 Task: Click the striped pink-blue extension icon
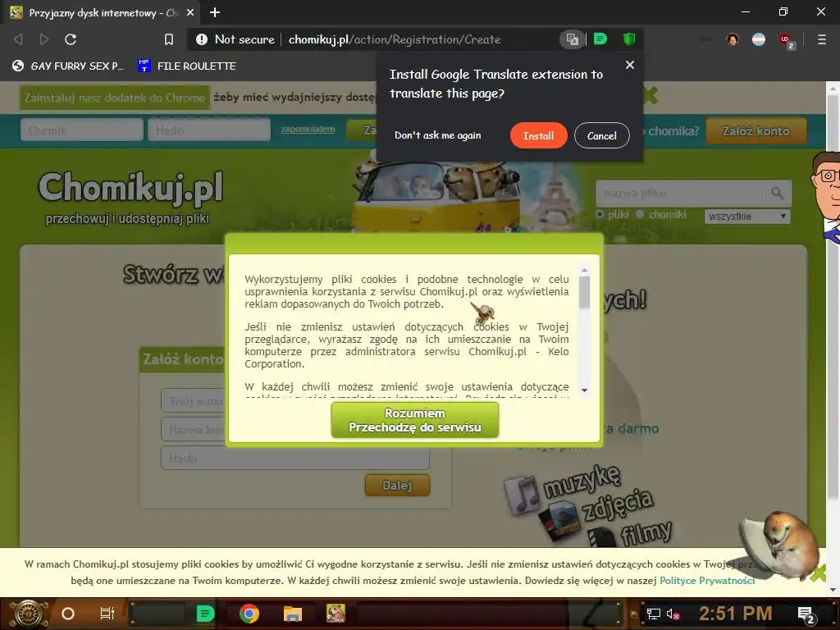pyautogui.click(x=759, y=39)
